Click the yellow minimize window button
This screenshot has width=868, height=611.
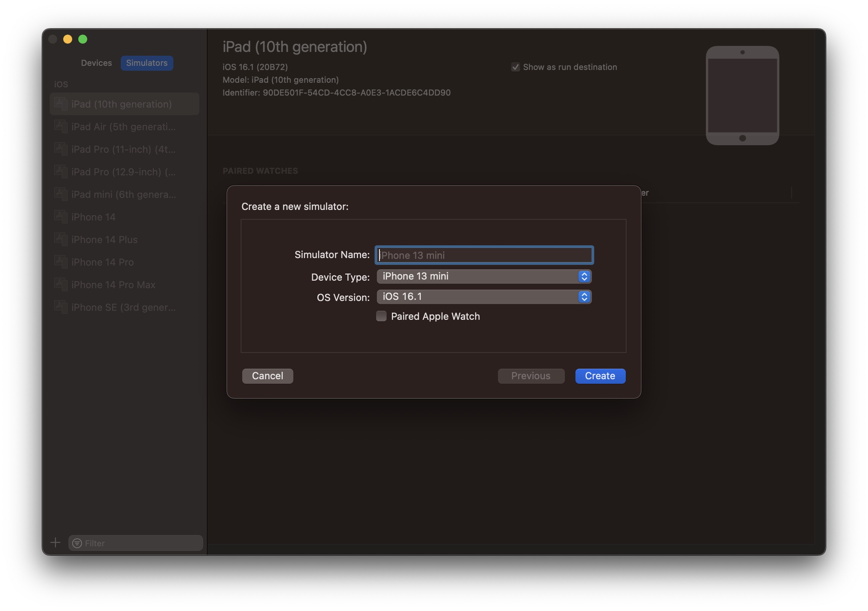click(x=68, y=39)
